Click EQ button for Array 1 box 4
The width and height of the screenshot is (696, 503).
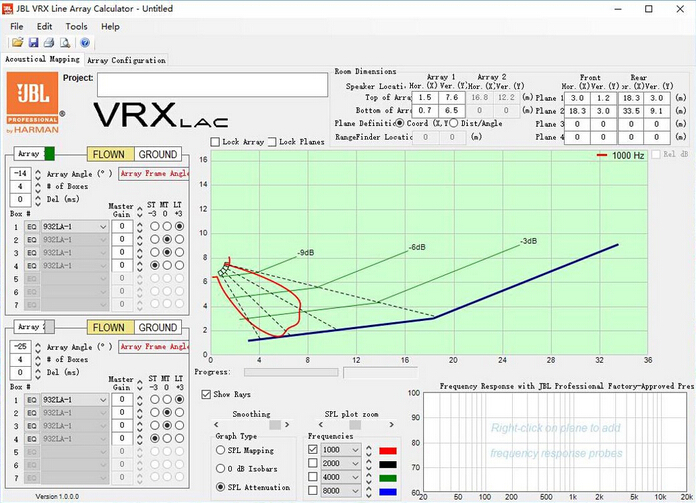click(32, 266)
